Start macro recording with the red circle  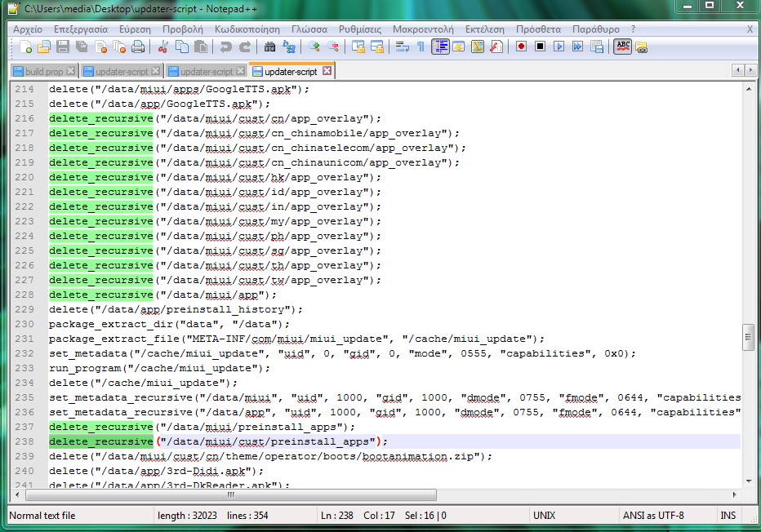521,47
